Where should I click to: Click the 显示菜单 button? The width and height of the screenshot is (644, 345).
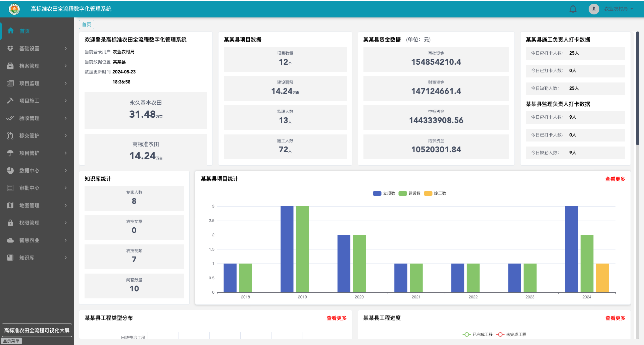coord(11,341)
